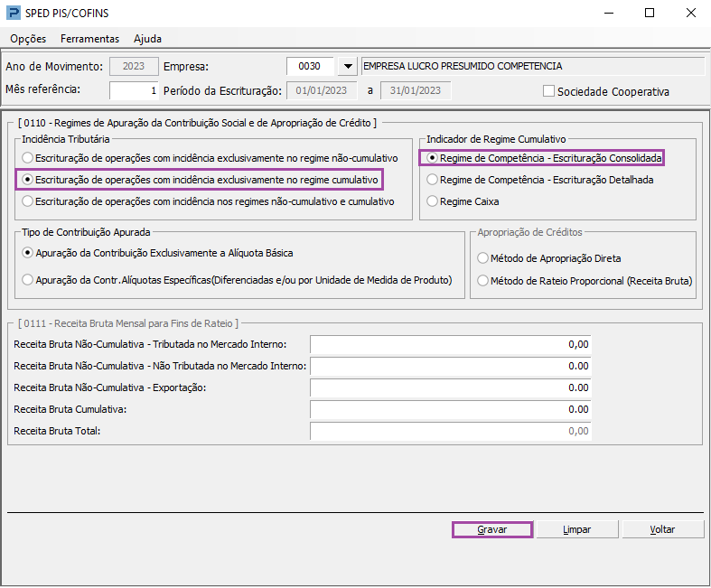Click the Limpar button
Image resolution: width=711 pixels, height=588 pixels.
(575, 529)
